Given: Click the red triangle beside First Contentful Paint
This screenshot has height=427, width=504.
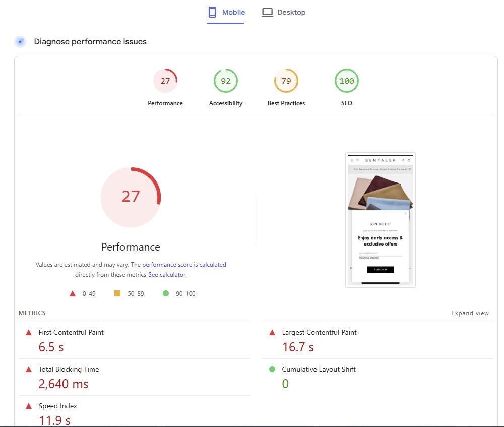Looking at the screenshot, I should pos(29,332).
